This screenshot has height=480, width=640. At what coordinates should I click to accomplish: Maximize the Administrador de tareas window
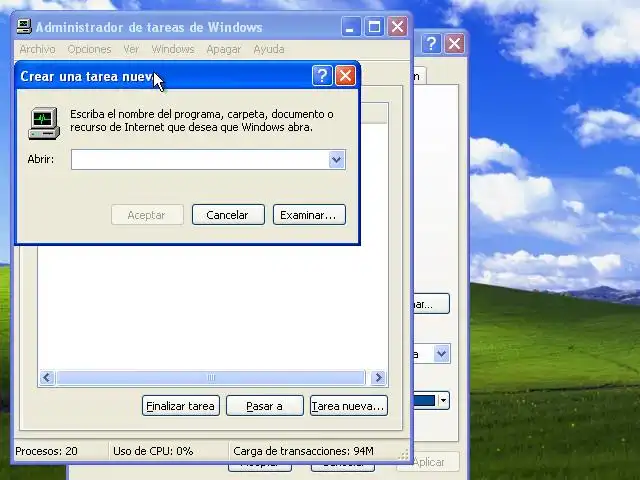click(x=374, y=27)
